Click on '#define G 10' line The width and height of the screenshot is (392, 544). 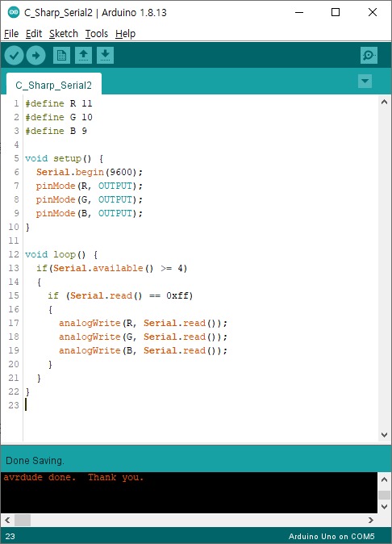click(59, 117)
